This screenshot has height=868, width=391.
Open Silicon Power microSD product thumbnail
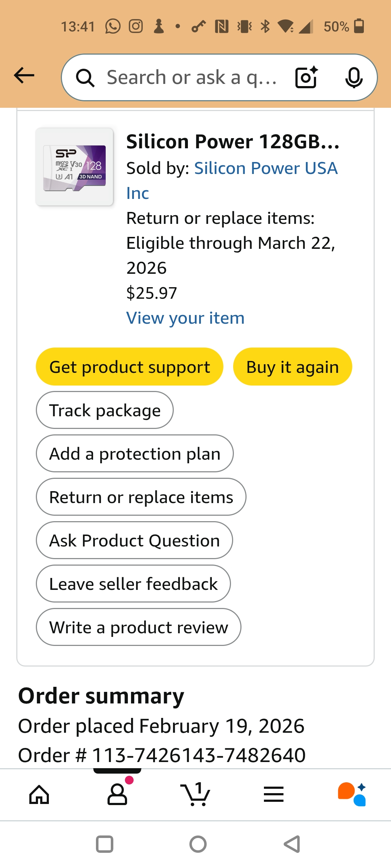pos(75,167)
